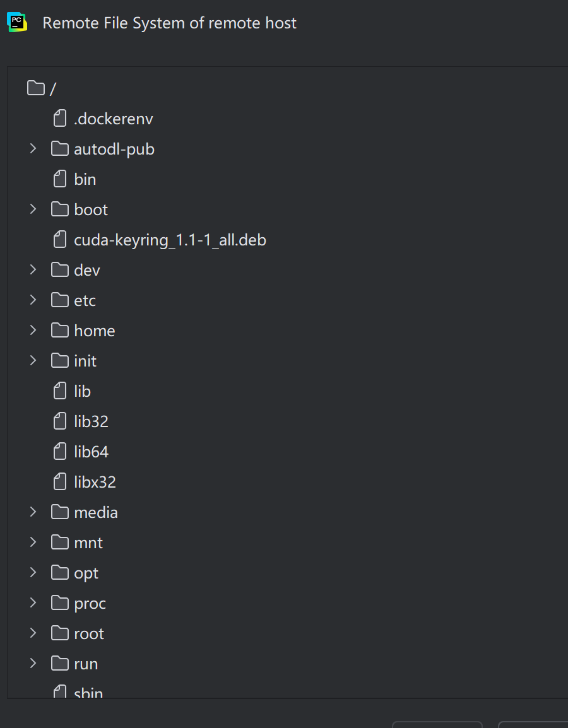Click the file icon beside bin

pos(59,179)
